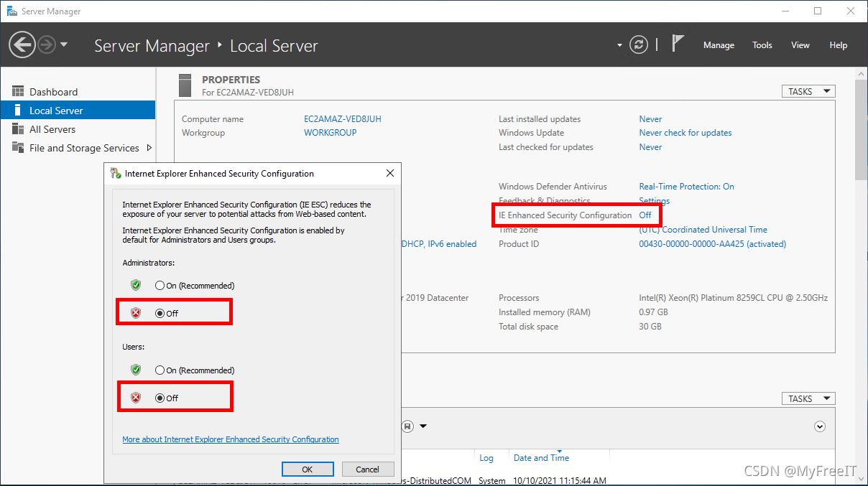
Task: Sort events by Date and Time column
Action: point(541,458)
